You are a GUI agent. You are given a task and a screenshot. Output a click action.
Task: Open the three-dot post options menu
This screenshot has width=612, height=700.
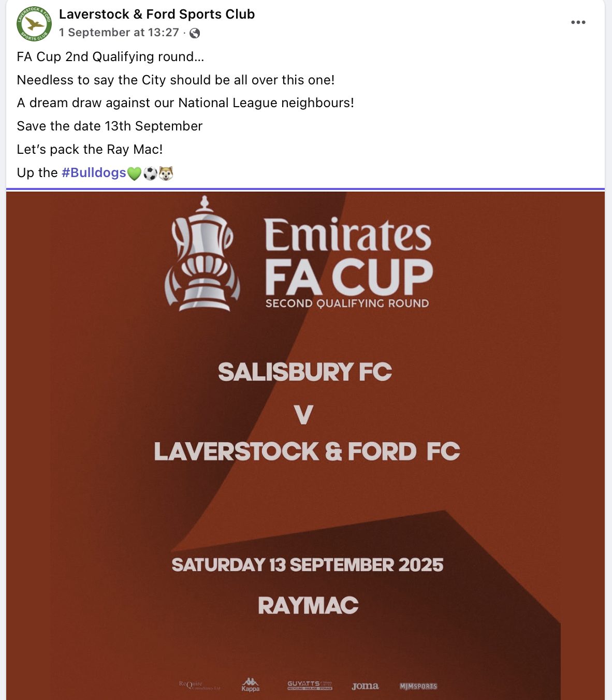point(578,22)
